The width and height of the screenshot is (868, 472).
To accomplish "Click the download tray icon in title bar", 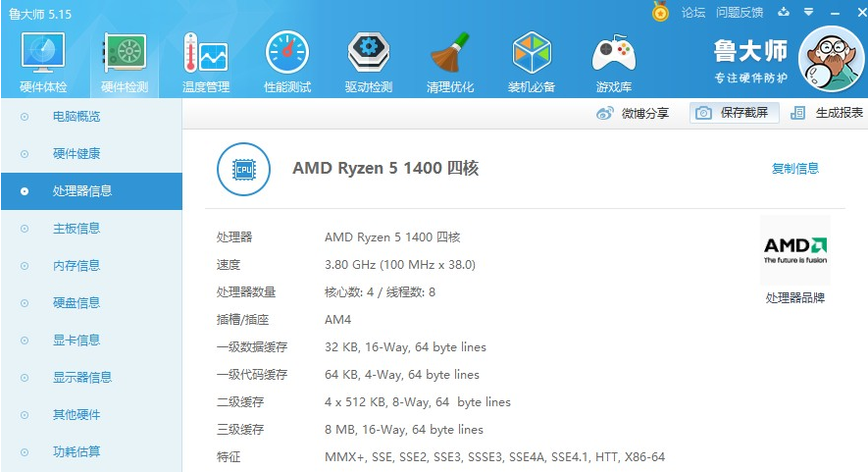I will 784,13.
